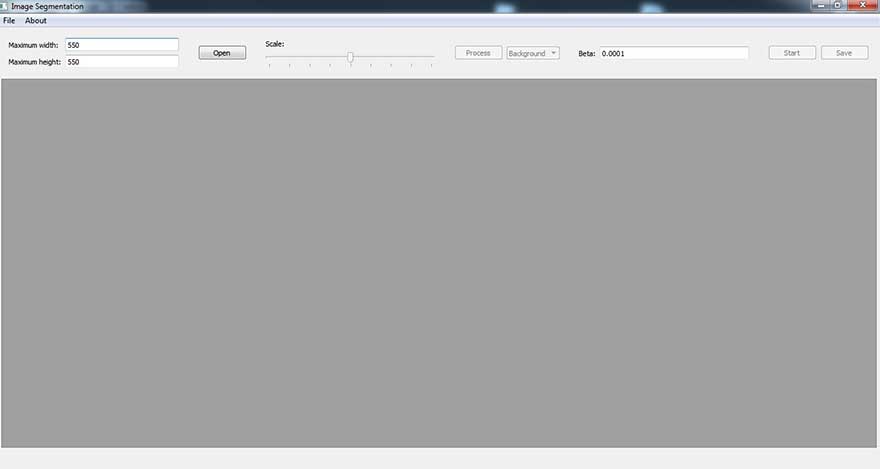Click the Image Segmentation title text
The width and height of the screenshot is (880, 469).
[47, 6]
